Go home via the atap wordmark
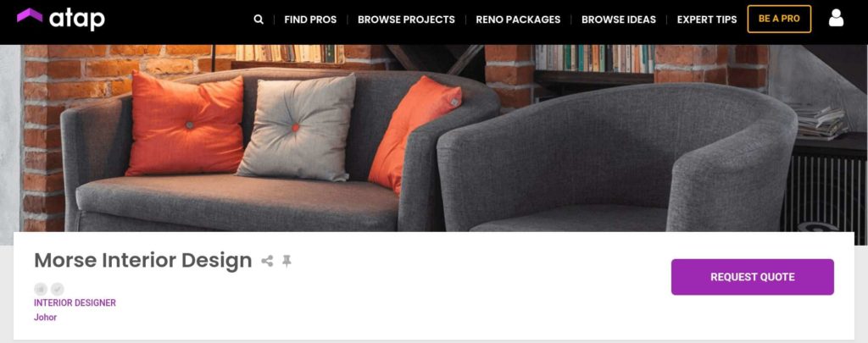 click(x=77, y=19)
